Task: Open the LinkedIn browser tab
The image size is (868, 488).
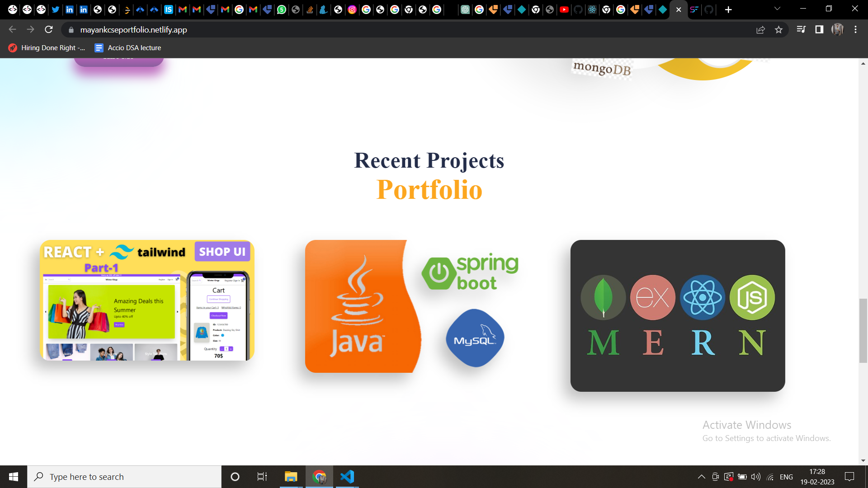Action: [x=69, y=9]
